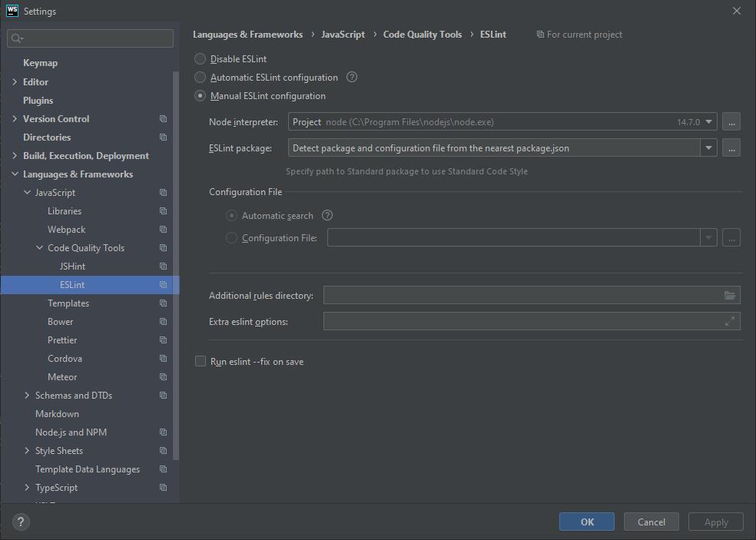The image size is (756, 540).
Task: Click the project-level icon next to Prettier
Action: [163, 340]
